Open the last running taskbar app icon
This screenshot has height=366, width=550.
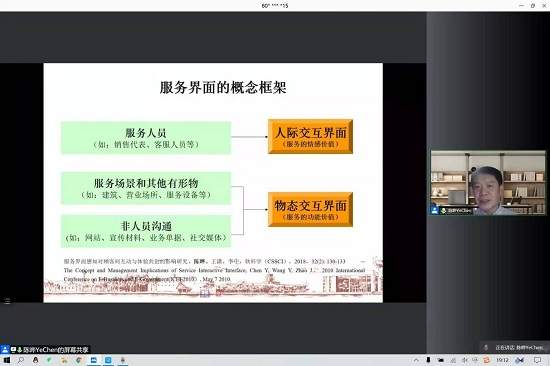pos(122,360)
